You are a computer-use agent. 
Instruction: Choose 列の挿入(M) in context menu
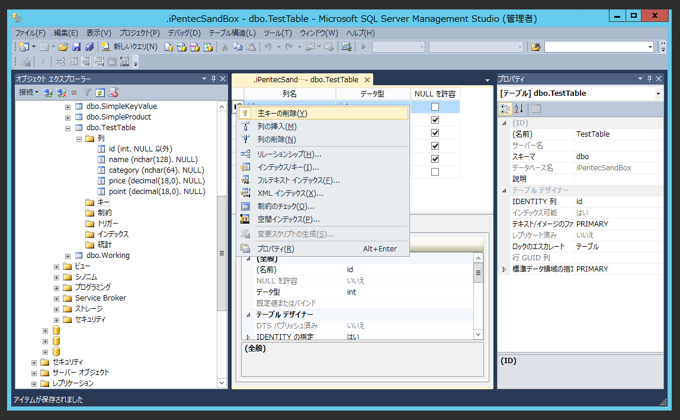(x=324, y=126)
